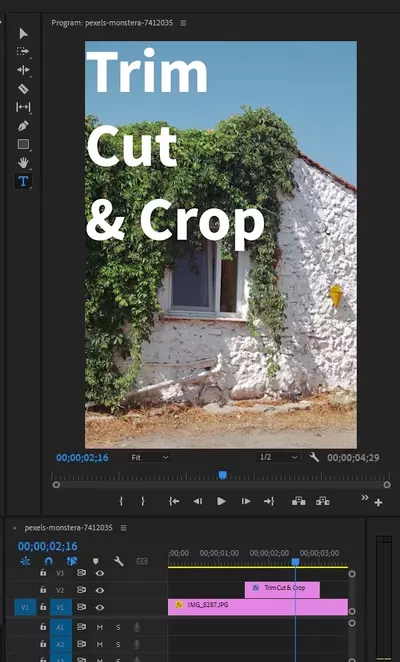Go to In point
The height and width of the screenshot is (662, 400).
[x=174, y=501]
